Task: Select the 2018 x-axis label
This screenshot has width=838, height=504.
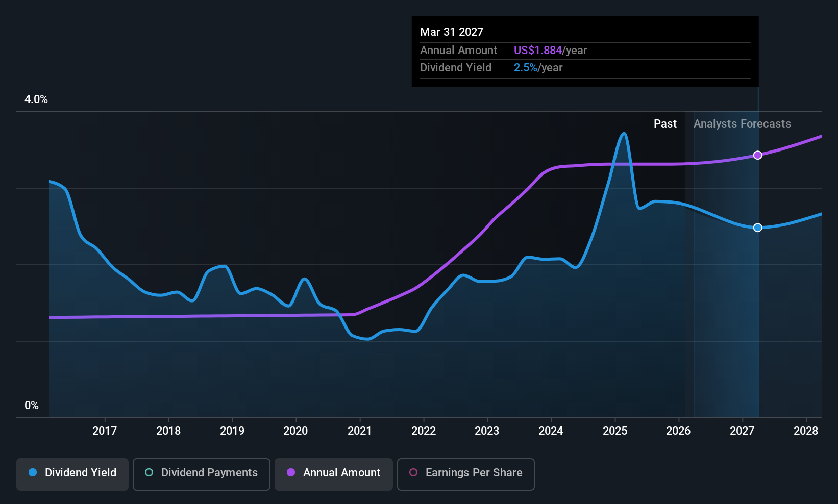Action: (x=168, y=431)
